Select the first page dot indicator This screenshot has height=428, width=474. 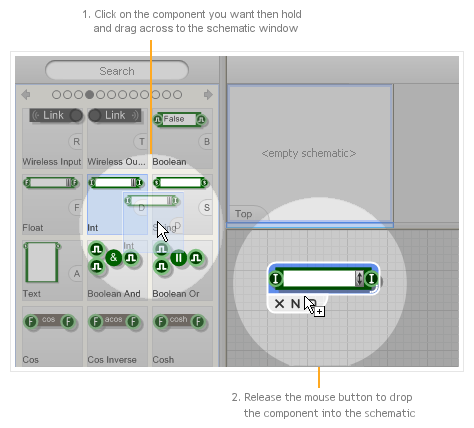tap(56, 95)
